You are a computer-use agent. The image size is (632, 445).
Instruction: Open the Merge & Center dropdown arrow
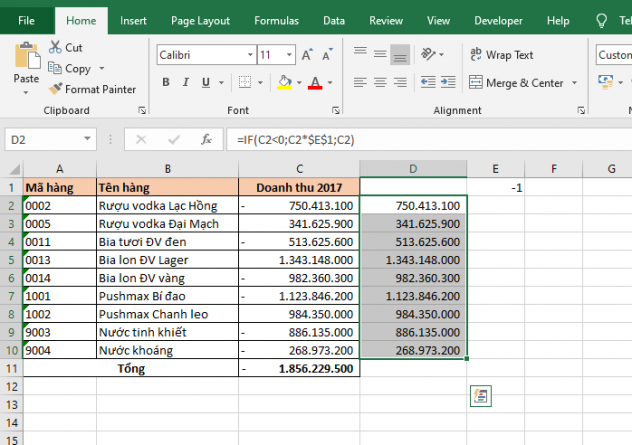pos(574,83)
